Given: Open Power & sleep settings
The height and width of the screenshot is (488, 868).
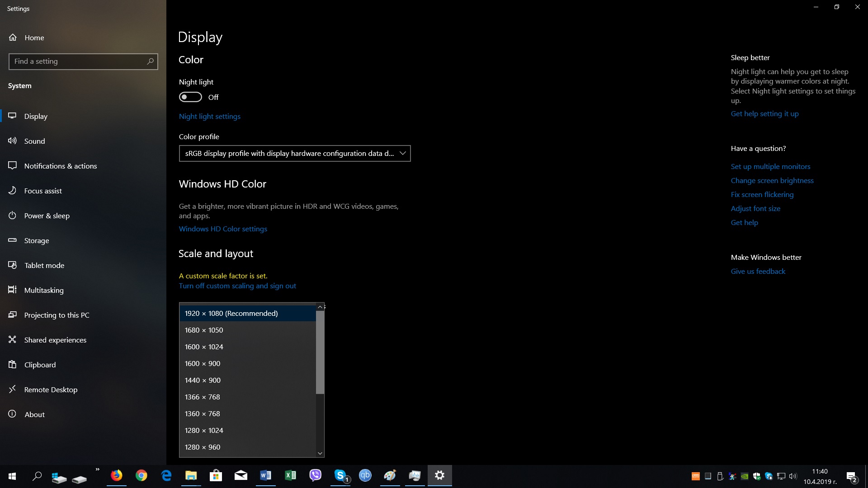Looking at the screenshot, I should tap(47, 216).
